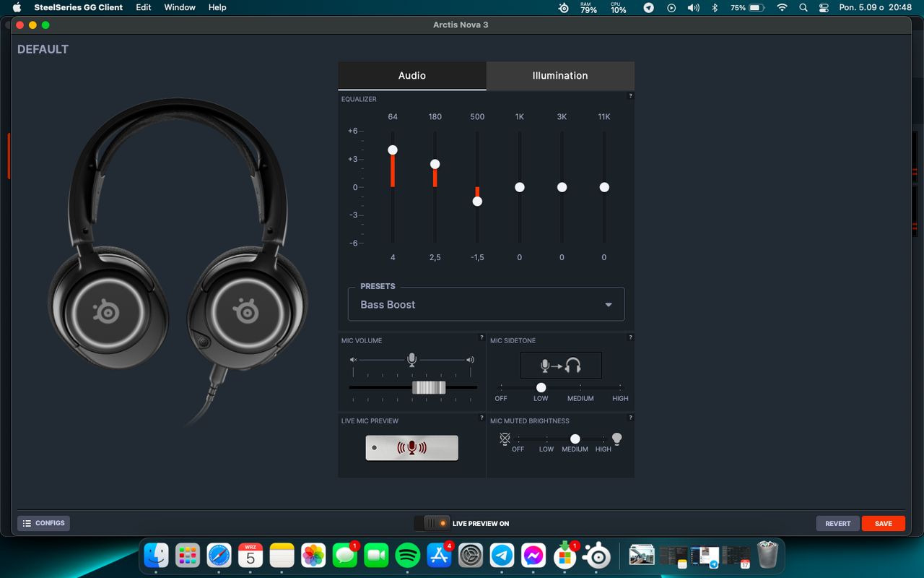The height and width of the screenshot is (578, 924).
Task: Click Mic Volume help question mark
Action: coord(481,337)
